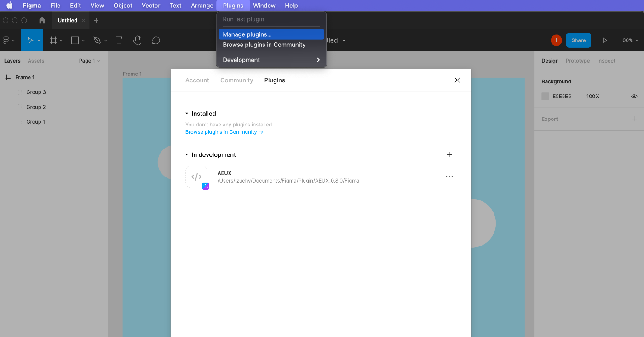Viewport: 644px width, 337px height.
Task: Open the Frame tool dropdown arrow
Action: click(61, 40)
